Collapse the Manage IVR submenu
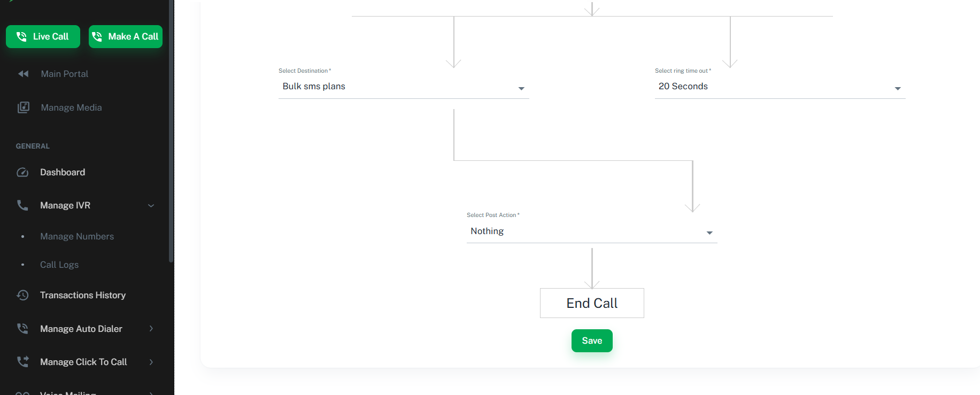Image resolution: width=980 pixels, height=395 pixels. 151,205
